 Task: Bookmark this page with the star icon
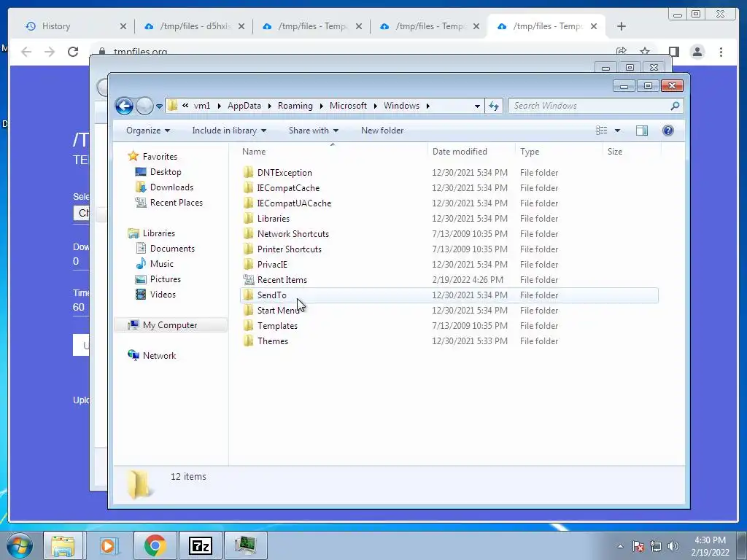[x=645, y=51]
